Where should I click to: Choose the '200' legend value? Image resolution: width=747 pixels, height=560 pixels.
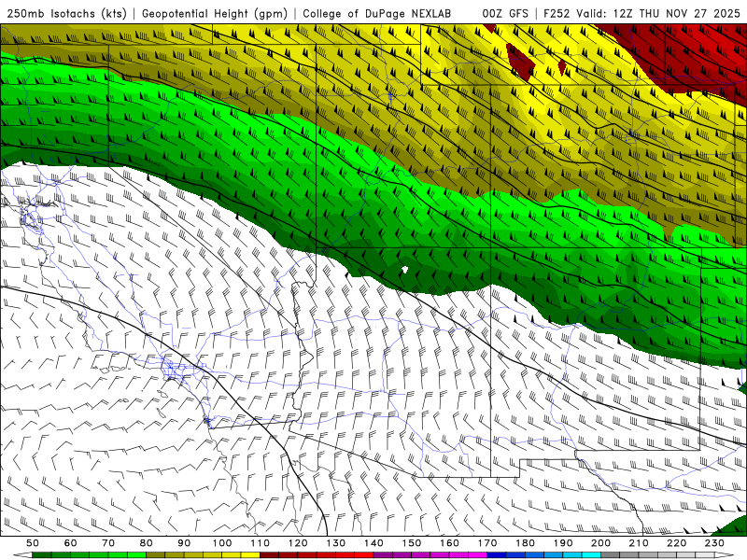[x=600, y=543]
